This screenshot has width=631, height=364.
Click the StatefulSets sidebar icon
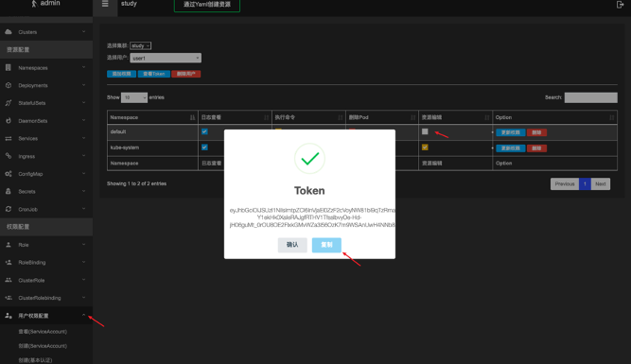tap(9, 103)
